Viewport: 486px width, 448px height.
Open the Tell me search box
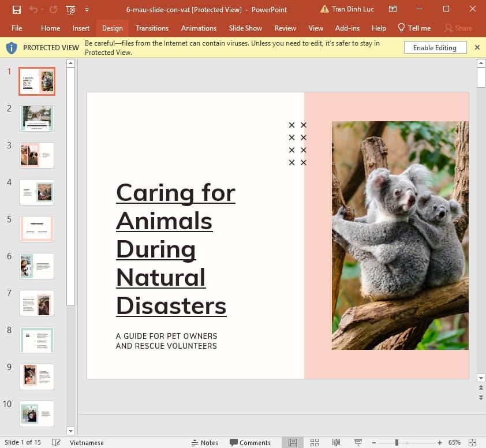(x=414, y=28)
